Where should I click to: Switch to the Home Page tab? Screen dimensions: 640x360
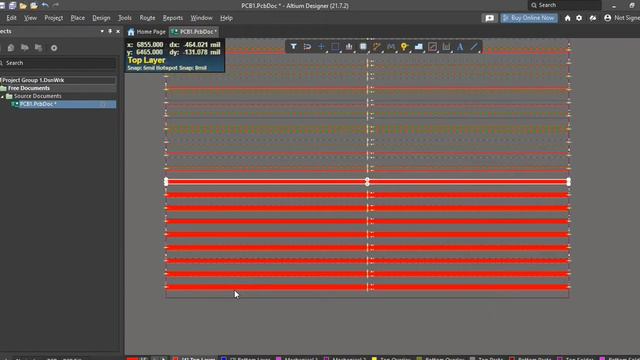pyautogui.click(x=147, y=32)
